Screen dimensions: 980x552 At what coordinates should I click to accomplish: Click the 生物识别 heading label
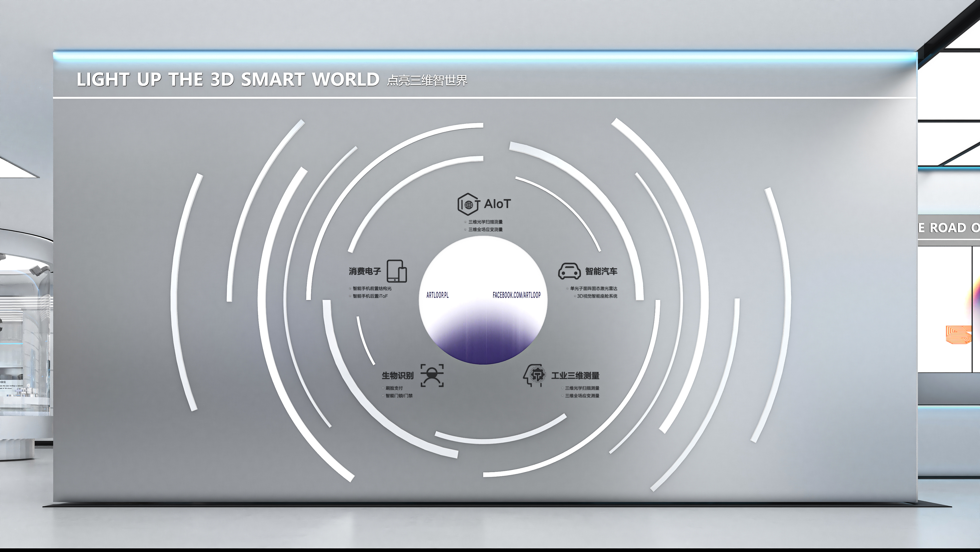[397, 376]
